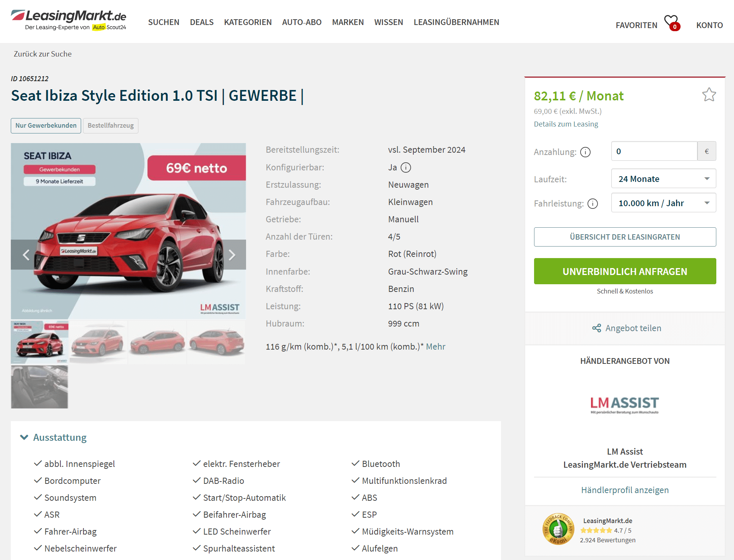Show Konfigurierbar info icon
This screenshot has height=560, width=734.
(406, 168)
